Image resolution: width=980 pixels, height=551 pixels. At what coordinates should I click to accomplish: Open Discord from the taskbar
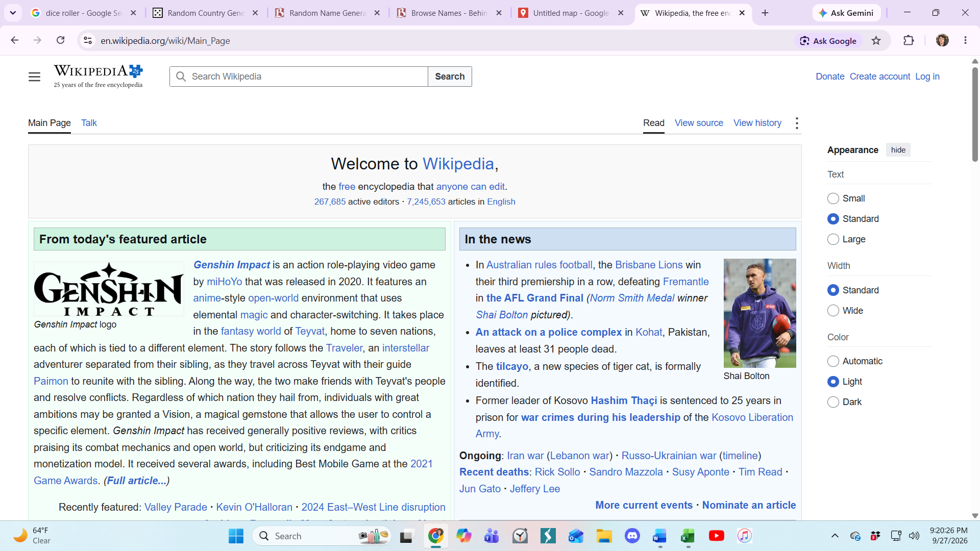click(632, 536)
